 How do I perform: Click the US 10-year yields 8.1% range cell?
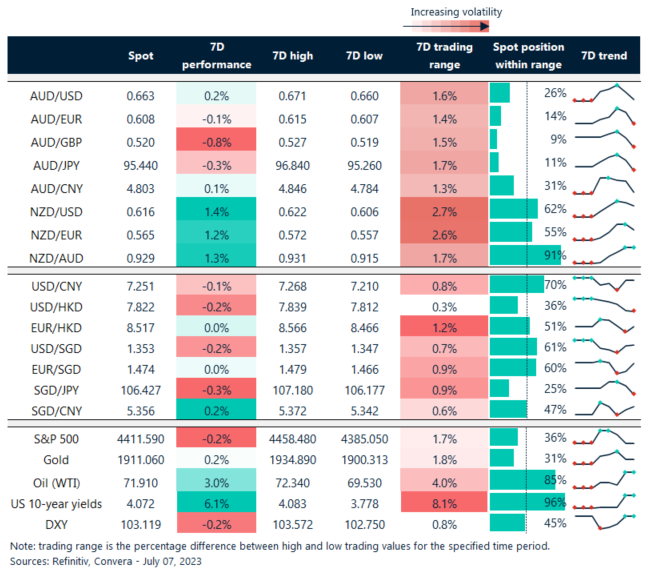(443, 501)
